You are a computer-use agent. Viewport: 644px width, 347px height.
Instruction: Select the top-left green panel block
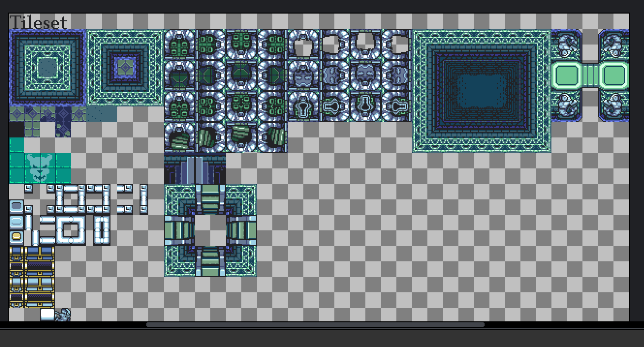pos(179,45)
